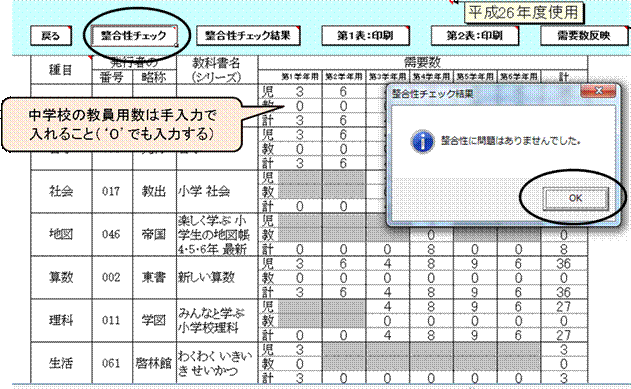The width and height of the screenshot is (631, 389).
Task: Print via 第2表:印刷 button
Action: coord(474,36)
